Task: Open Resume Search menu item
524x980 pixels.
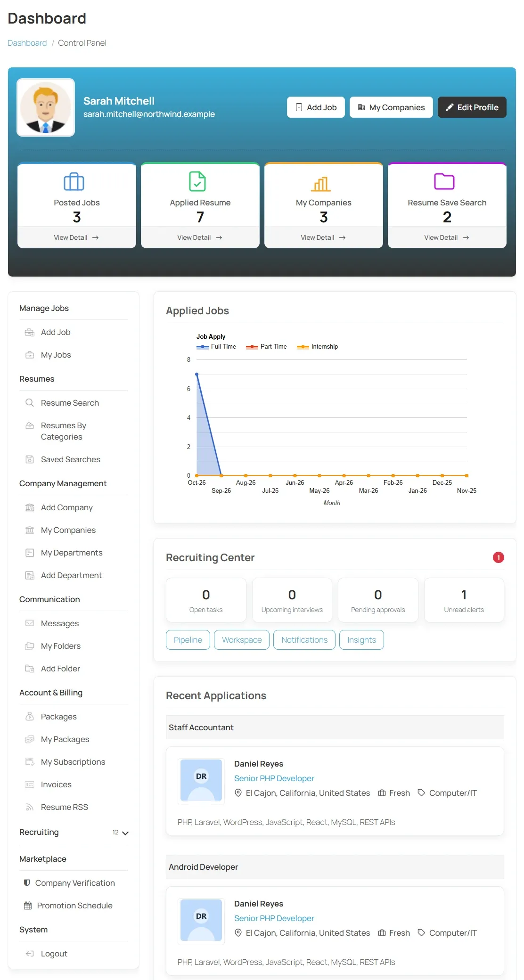Action: [x=70, y=403]
